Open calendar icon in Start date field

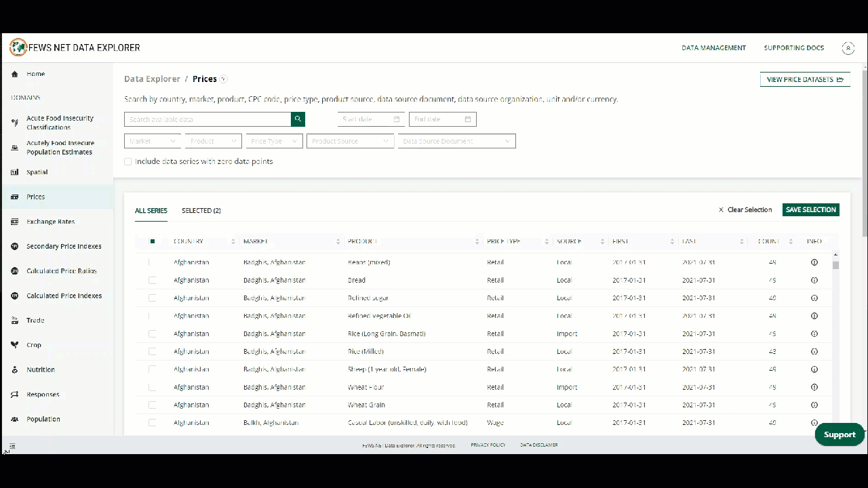coord(397,119)
